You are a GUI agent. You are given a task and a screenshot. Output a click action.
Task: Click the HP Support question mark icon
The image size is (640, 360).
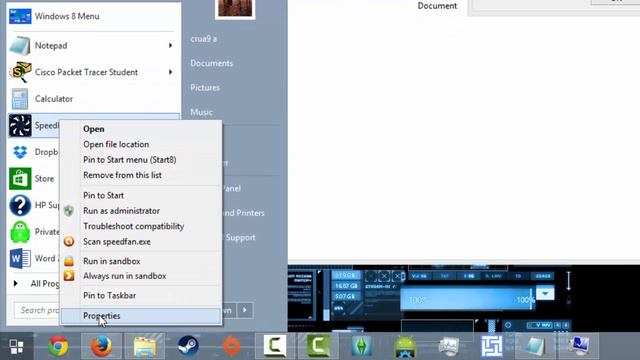pos(20,205)
